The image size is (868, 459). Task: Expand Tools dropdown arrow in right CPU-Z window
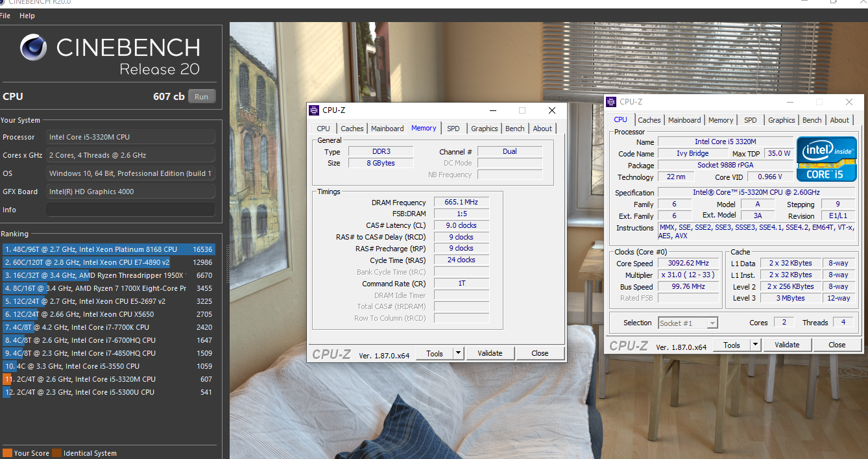click(x=756, y=345)
